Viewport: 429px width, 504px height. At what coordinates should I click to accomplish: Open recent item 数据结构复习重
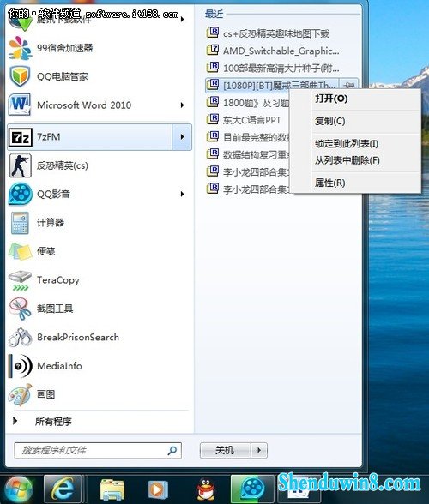pos(247,155)
